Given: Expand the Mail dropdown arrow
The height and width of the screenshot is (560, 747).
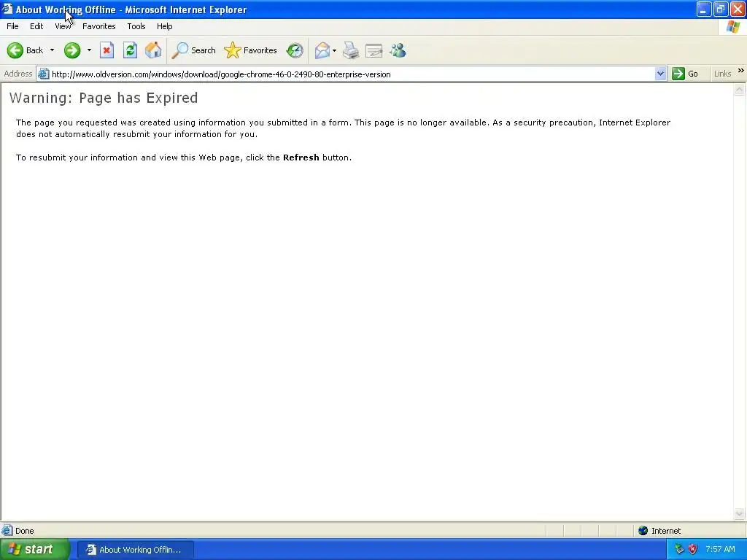Looking at the screenshot, I should pos(334,50).
